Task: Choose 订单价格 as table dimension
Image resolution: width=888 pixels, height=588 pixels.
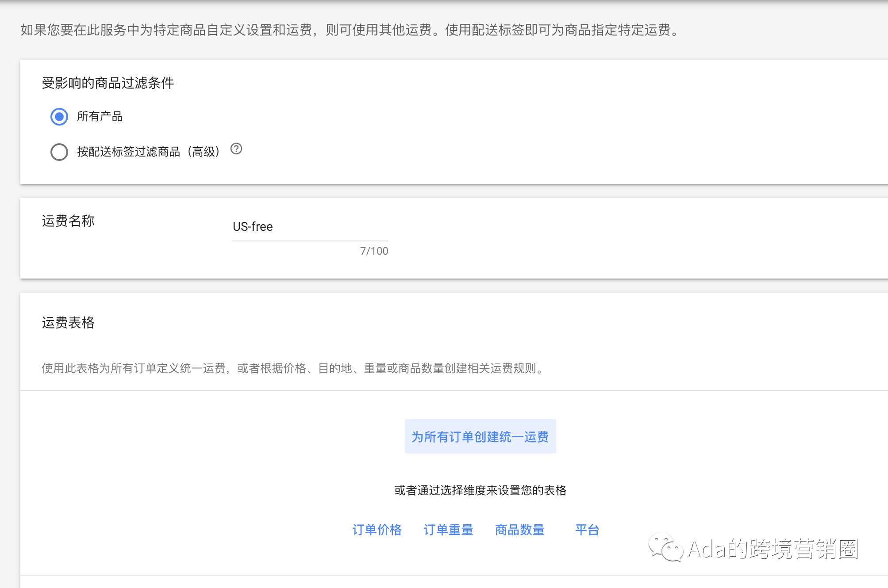Action: (x=377, y=530)
